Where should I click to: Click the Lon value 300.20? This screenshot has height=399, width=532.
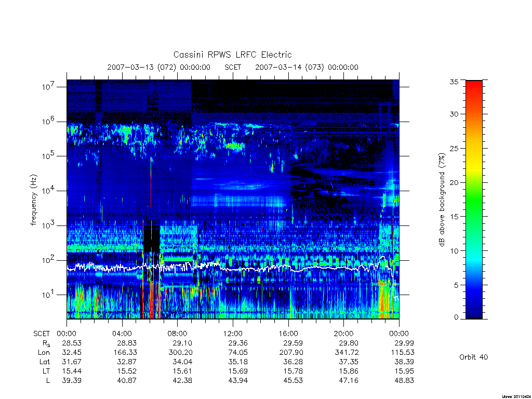pyautogui.click(x=180, y=353)
